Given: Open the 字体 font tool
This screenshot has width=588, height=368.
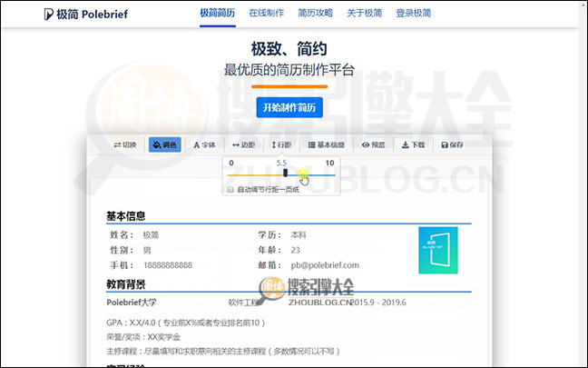Looking at the screenshot, I should tap(205, 144).
